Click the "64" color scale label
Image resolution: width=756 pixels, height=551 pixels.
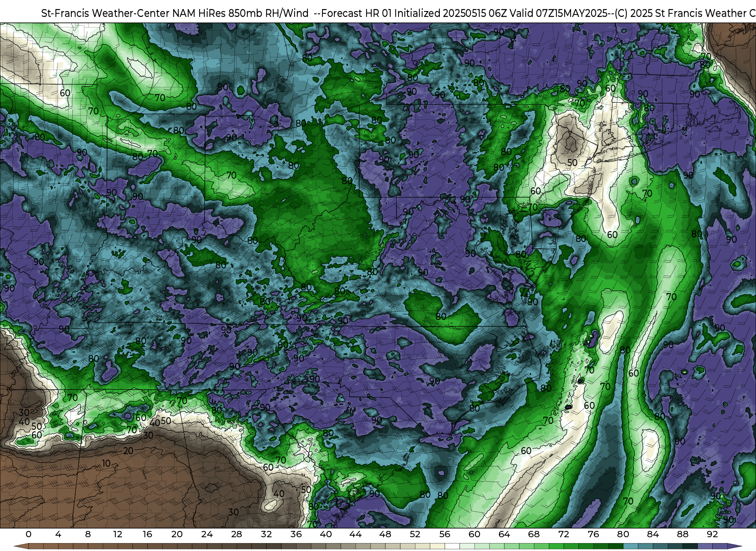tap(504, 534)
